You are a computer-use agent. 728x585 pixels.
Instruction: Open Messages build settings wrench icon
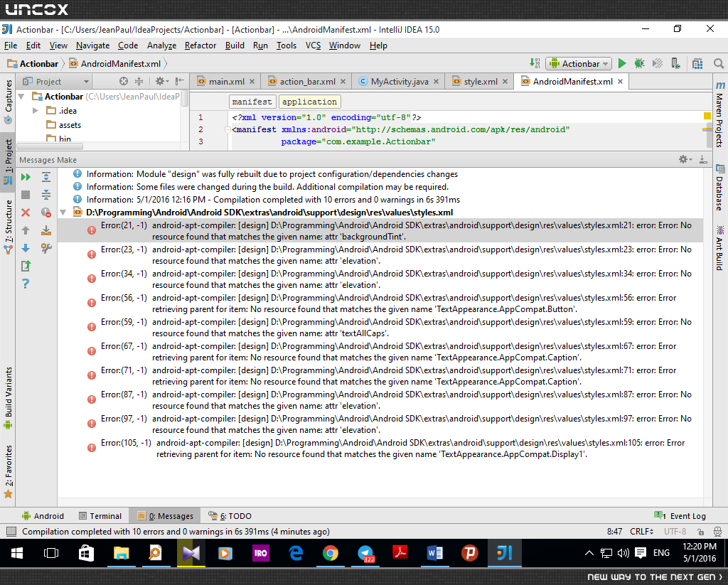[x=46, y=248]
